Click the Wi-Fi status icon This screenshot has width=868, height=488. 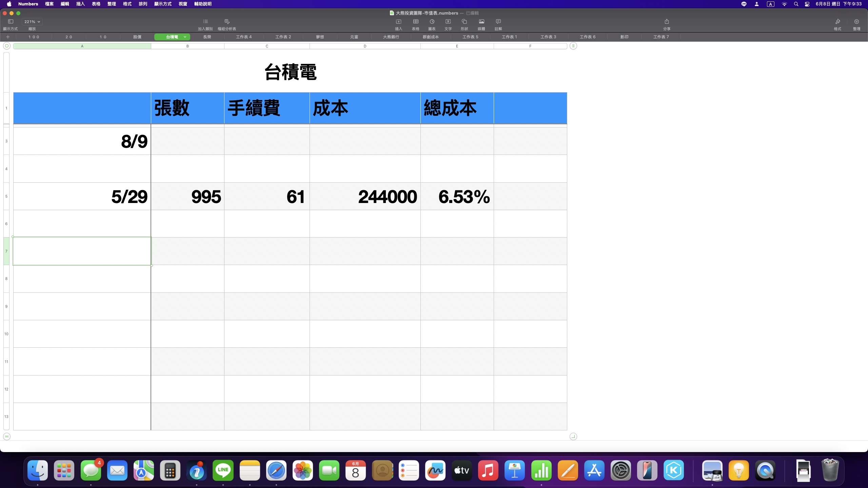click(784, 4)
